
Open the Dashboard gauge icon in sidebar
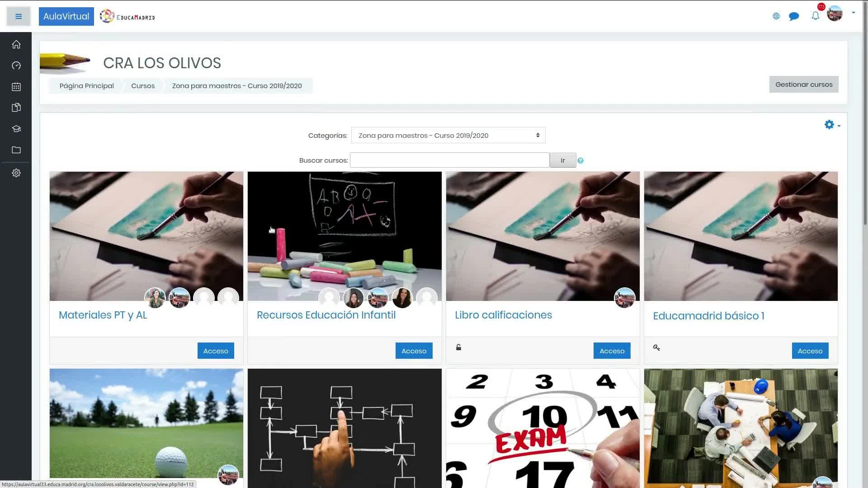click(16, 66)
